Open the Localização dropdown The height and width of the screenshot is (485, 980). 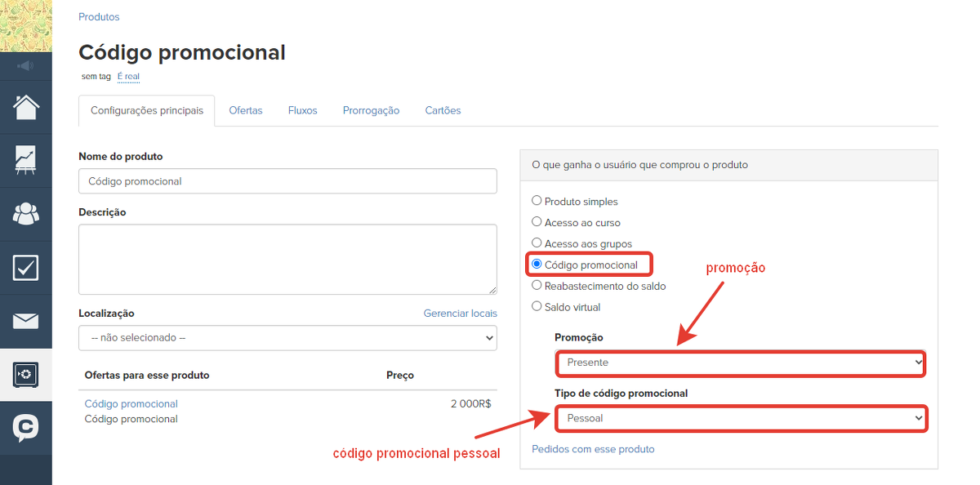[287, 338]
